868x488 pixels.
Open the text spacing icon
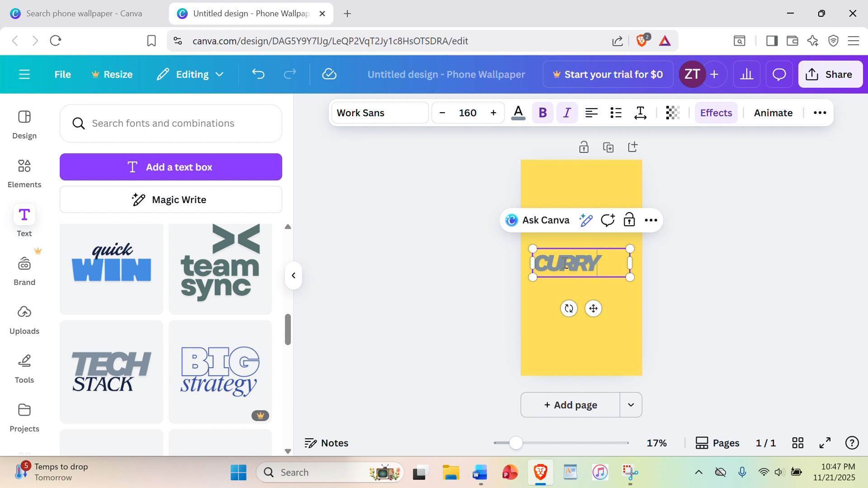coord(640,113)
